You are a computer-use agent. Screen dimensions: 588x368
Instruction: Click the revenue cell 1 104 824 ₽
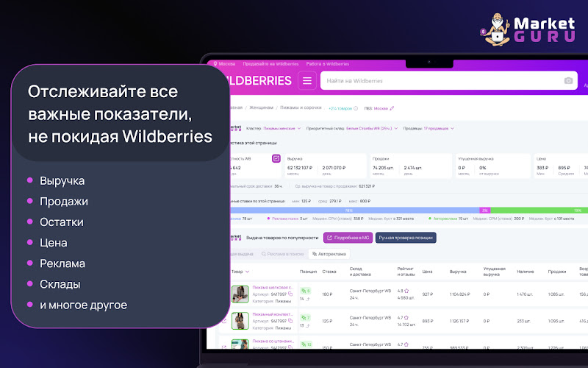pos(459,294)
